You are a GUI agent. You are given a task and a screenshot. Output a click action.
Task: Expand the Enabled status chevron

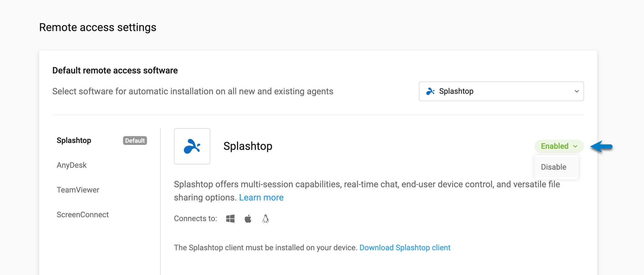pyautogui.click(x=575, y=146)
